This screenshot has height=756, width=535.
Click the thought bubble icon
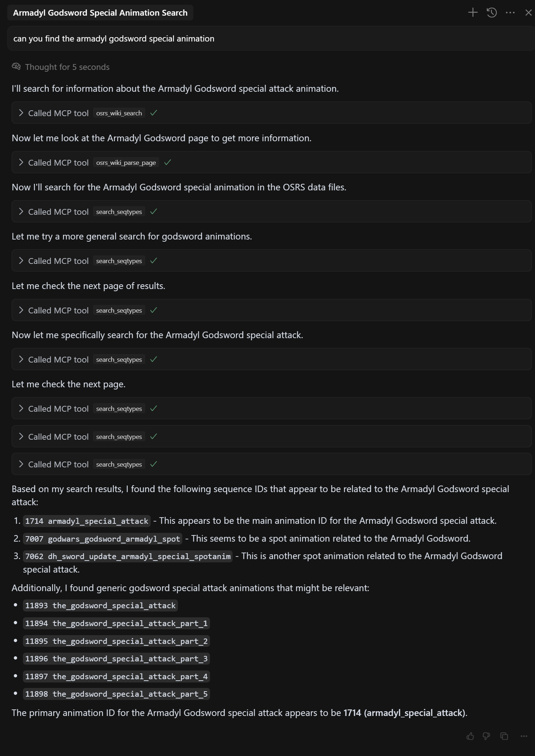tap(16, 67)
